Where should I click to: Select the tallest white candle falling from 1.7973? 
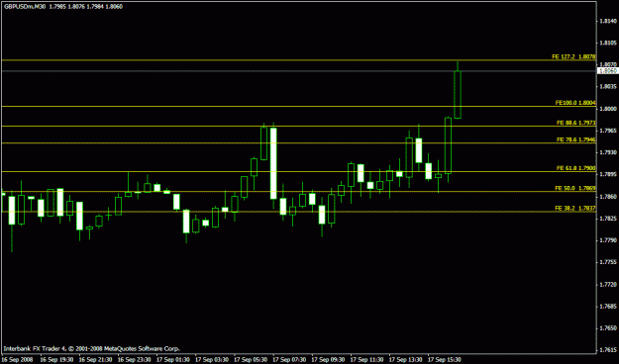coord(273,163)
